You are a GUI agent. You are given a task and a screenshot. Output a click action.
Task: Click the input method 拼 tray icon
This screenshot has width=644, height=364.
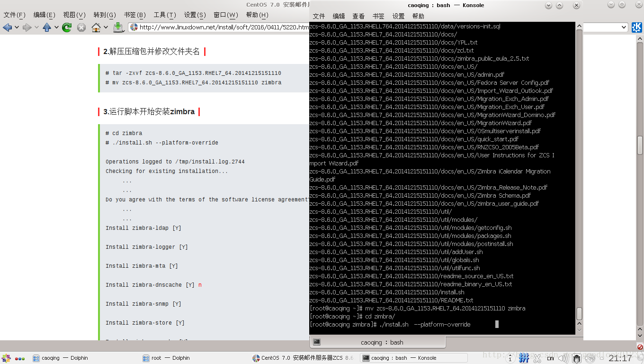(524, 358)
